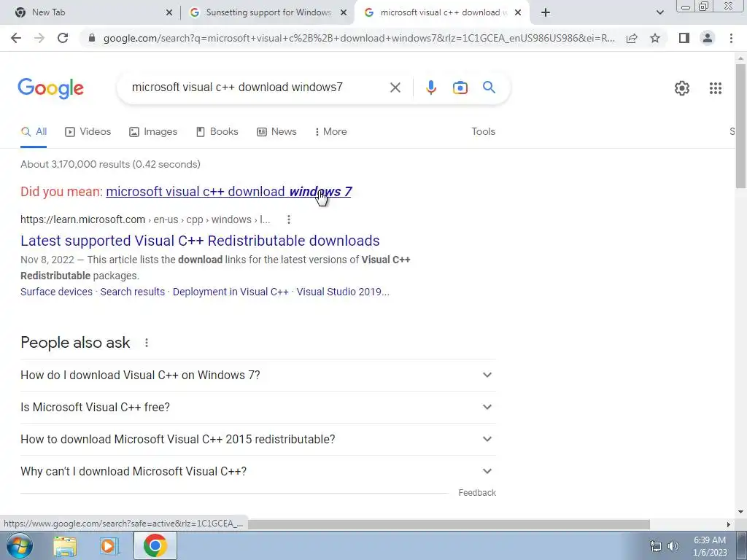Open People also ask options dots
Image resolution: width=747 pixels, height=560 pixels.
click(147, 343)
